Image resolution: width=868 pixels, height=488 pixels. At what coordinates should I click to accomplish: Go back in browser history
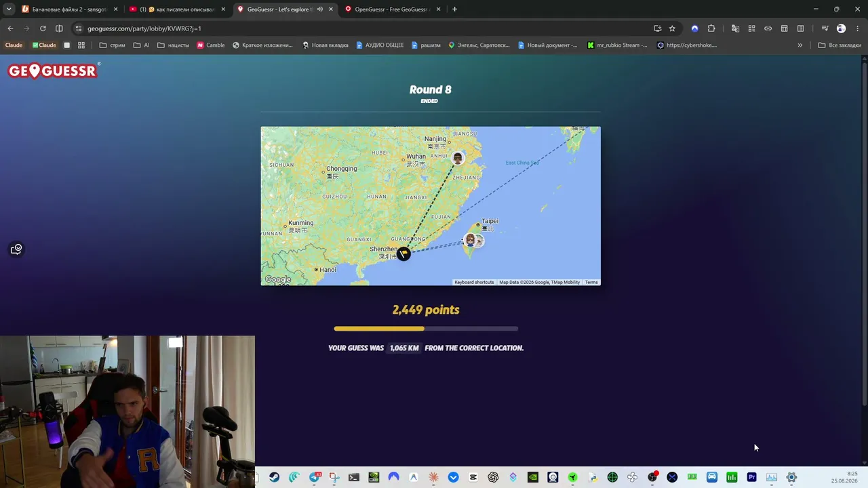[x=10, y=28]
